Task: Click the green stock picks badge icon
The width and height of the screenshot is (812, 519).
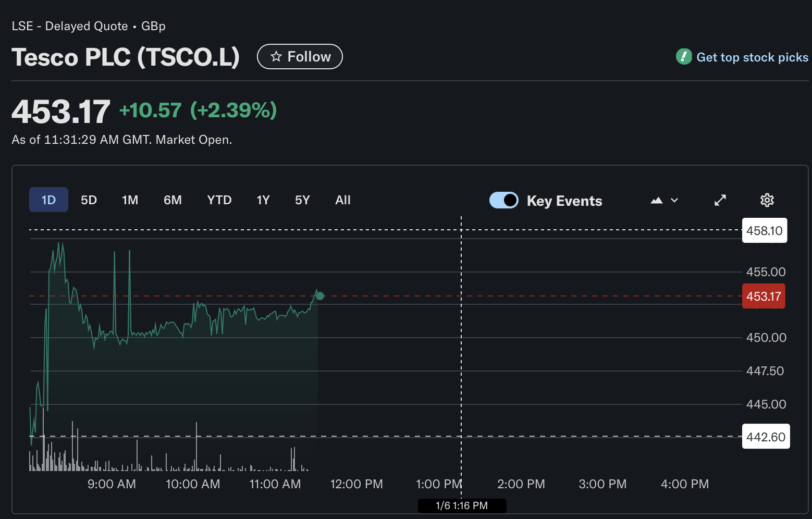Action: coord(684,57)
